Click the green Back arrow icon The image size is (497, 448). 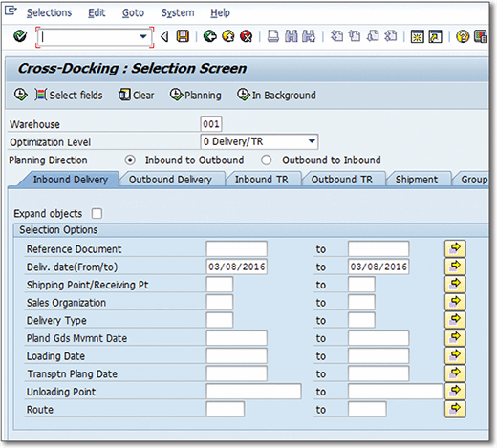click(x=210, y=36)
